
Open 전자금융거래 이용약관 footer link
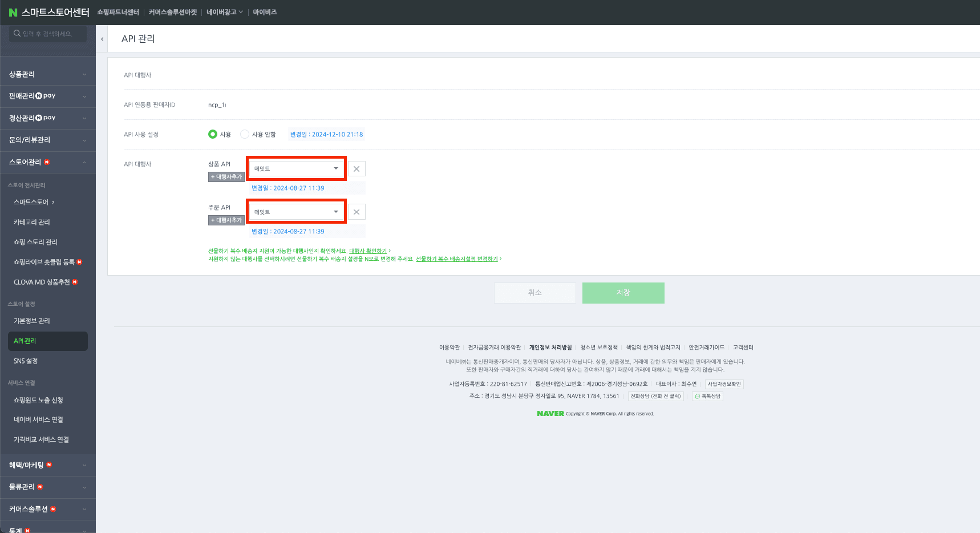(x=495, y=348)
